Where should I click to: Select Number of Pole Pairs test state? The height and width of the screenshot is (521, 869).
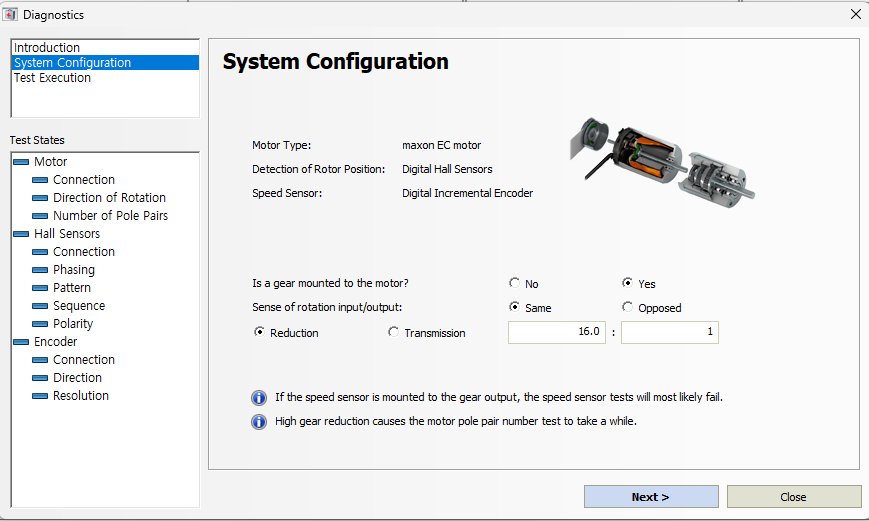pyautogui.click(x=110, y=216)
